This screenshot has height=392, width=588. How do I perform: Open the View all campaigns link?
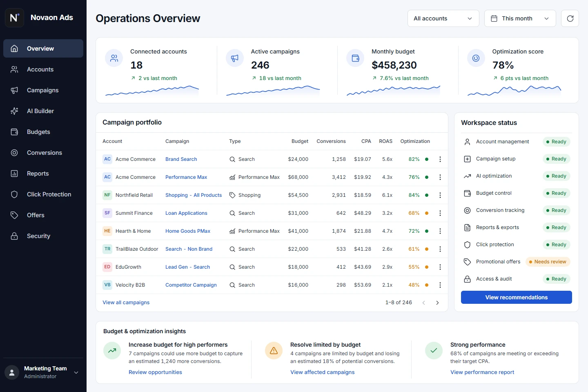[x=126, y=303]
